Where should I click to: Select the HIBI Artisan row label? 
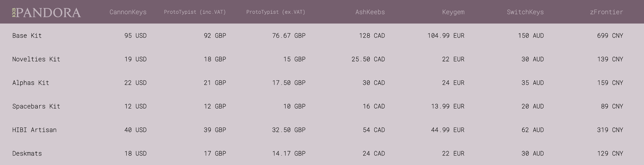(34, 130)
